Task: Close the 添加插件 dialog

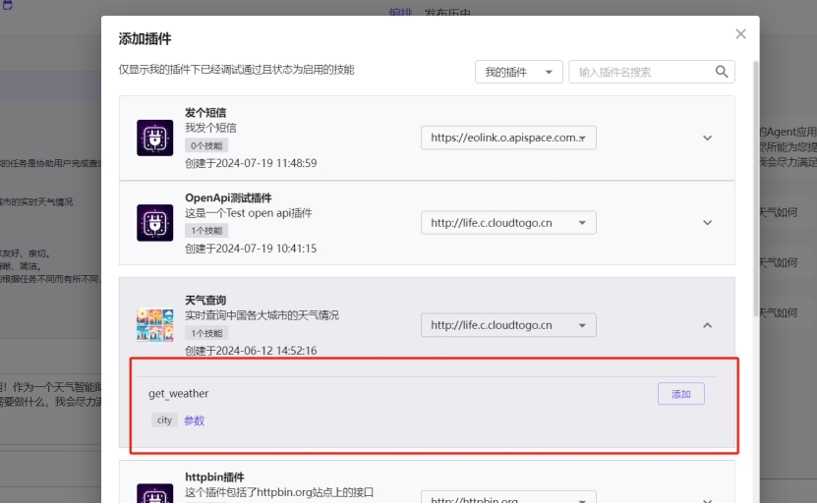Action: tap(740, 34)
